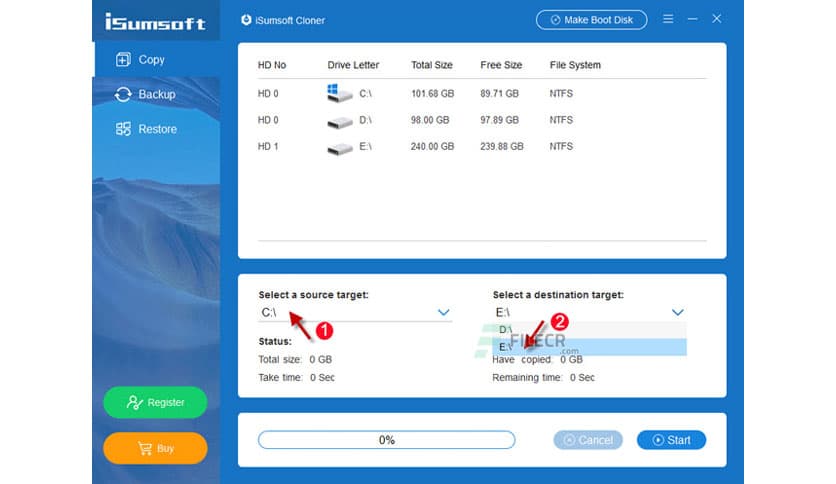Expand the destination target dropdown arrow

pos(677,312)
